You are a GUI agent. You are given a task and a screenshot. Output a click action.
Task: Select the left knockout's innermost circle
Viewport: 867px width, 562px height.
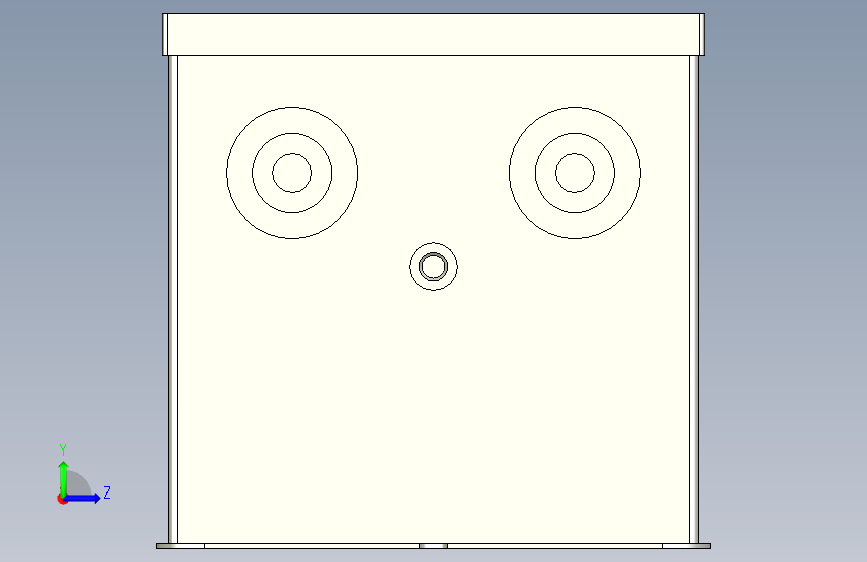pyautogui.click(x=292, y=173)
